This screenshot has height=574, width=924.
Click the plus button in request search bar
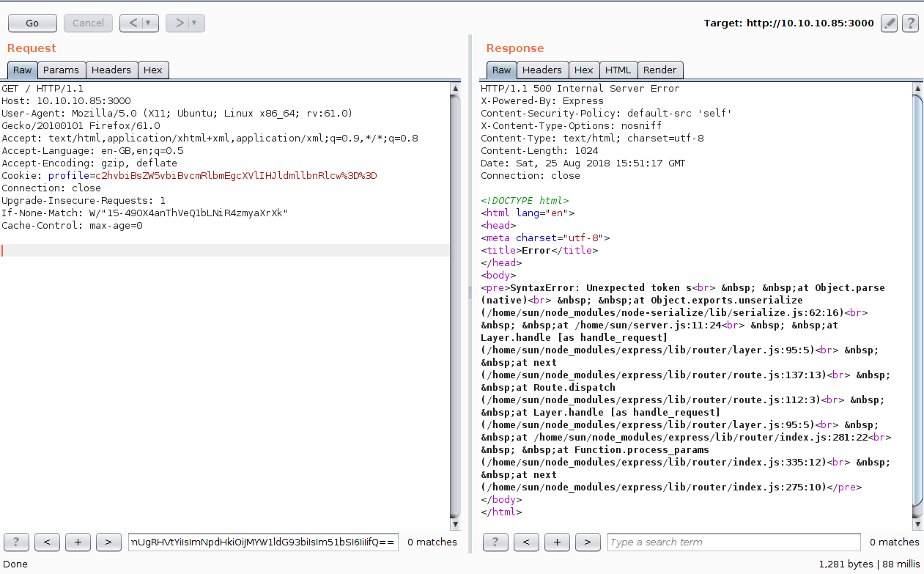78,542
